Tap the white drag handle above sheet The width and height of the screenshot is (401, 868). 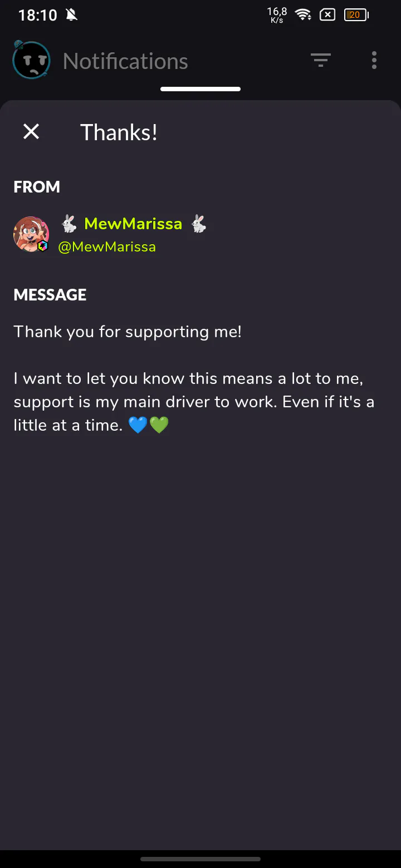point(200,89)
